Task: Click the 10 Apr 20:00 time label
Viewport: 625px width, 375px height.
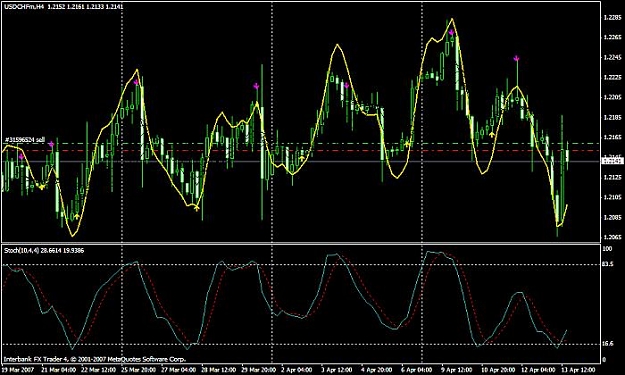Action: pyautogui.click(x=497, y=369)
